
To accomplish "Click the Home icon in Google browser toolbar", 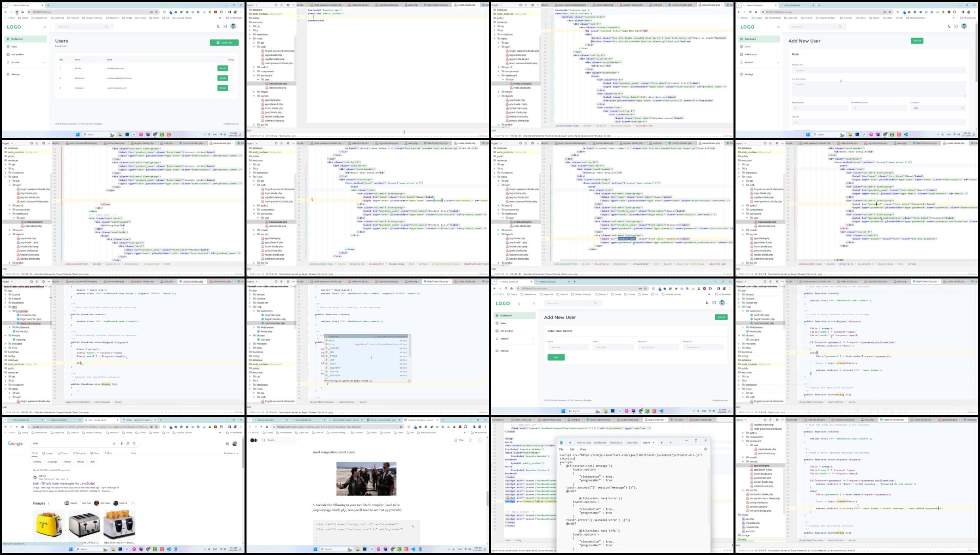I will [x=22, y=426].
